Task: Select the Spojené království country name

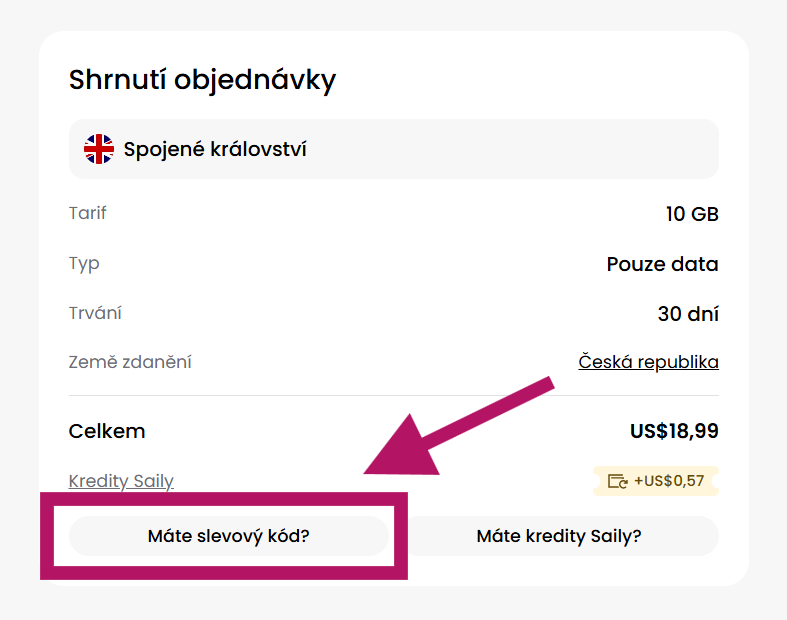Action: (215, 150)
